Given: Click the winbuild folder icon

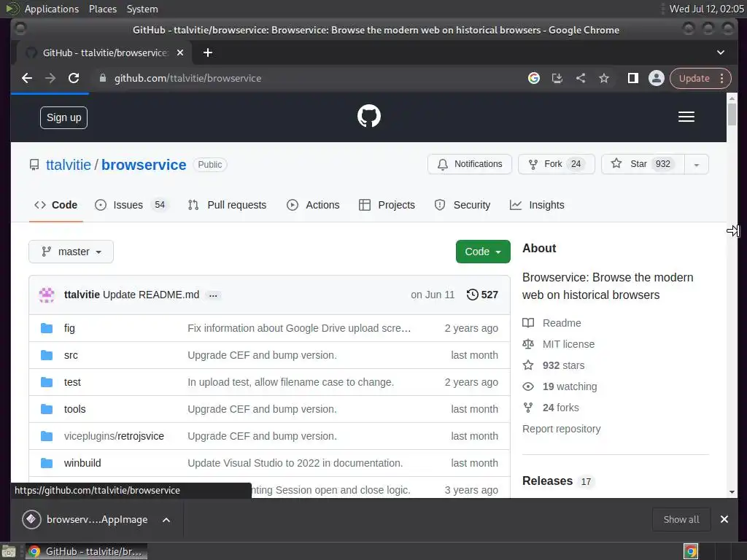Looking at the screenshot, I should tap(47, 463).
